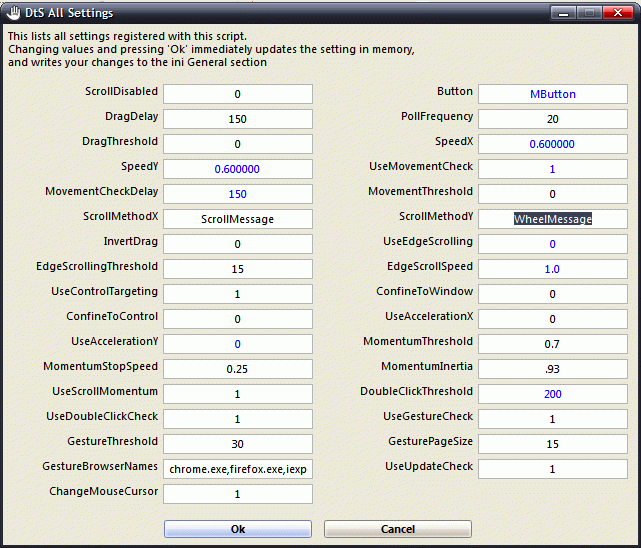Focus the InvertDrag input field
The image size is (641, 548).
(x=238, y=244)
